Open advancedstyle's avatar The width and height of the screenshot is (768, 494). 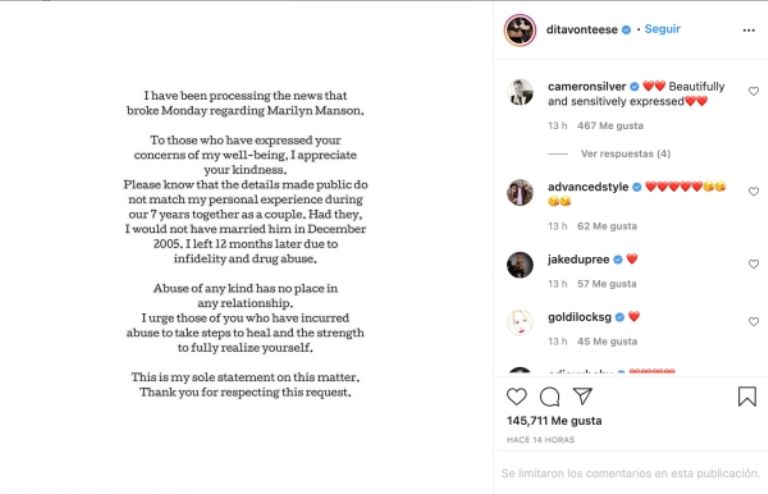point(520,192)
